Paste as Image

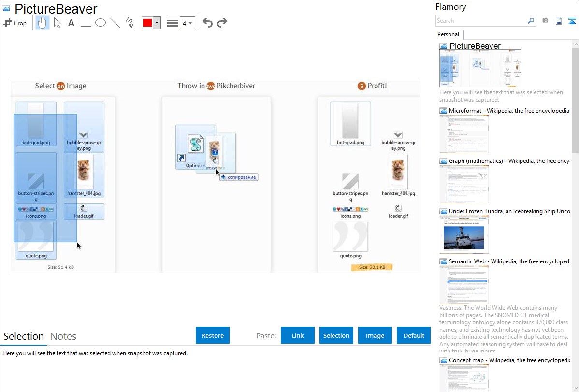375,335
